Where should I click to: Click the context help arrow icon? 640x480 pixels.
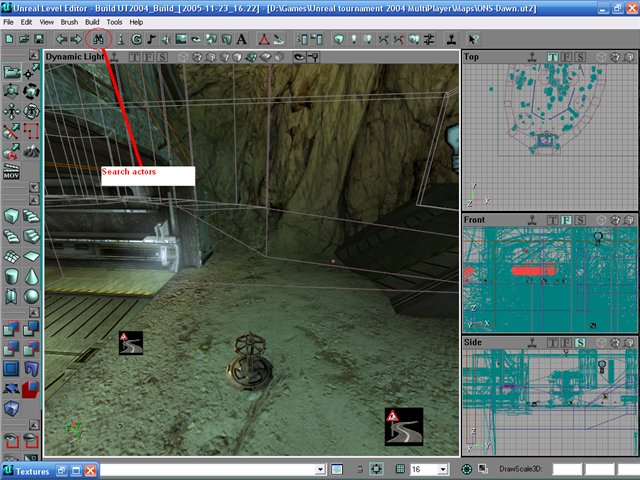click(x=474, y=39)
